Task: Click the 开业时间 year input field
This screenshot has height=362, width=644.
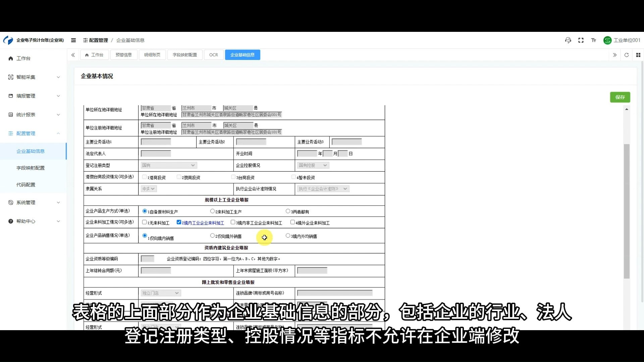Action: [307, 154]
